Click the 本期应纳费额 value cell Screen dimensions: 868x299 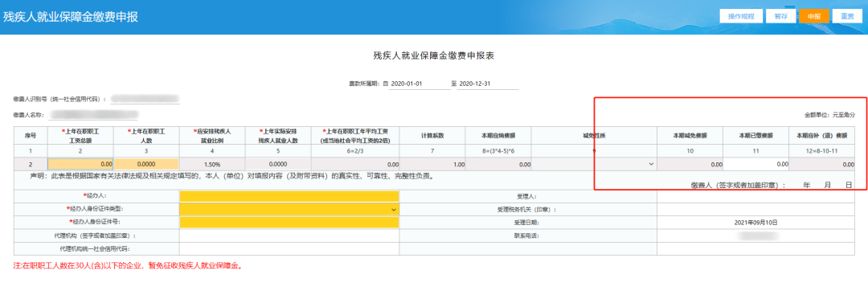498,164
